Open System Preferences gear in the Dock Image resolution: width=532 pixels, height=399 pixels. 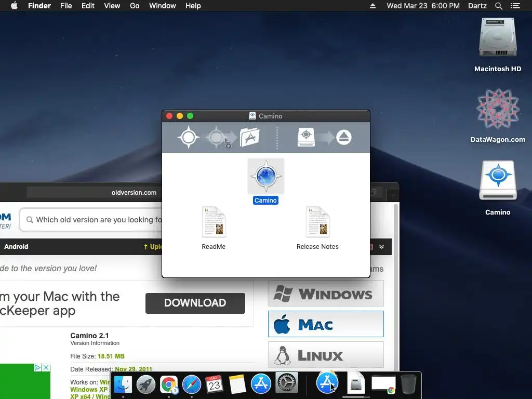[x=287, y=383]
